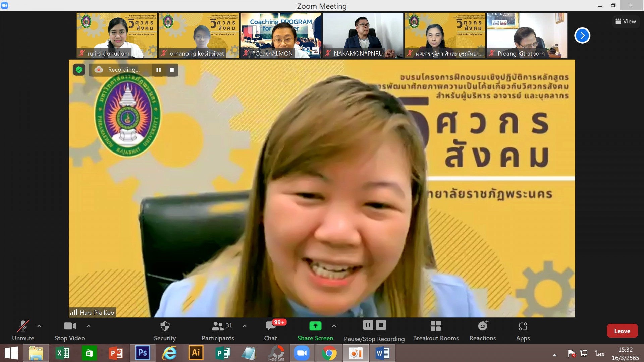The height and width of the screenshot is (362, 644).
Task: Open the orange app icon beside Chrome
Action: click(356, 353)
